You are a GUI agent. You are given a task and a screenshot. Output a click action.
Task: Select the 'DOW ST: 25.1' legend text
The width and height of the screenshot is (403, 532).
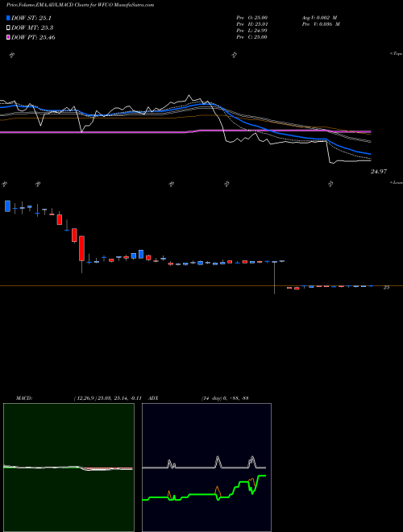point(31,19)
